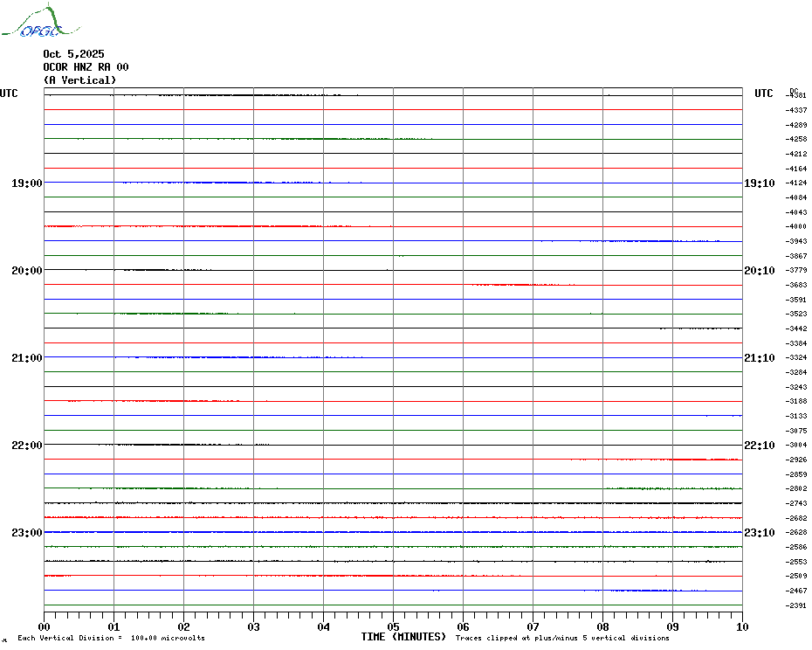Select the 20:10 time label on right
This screenshot has width=812, height=650.
click(759, 271)
